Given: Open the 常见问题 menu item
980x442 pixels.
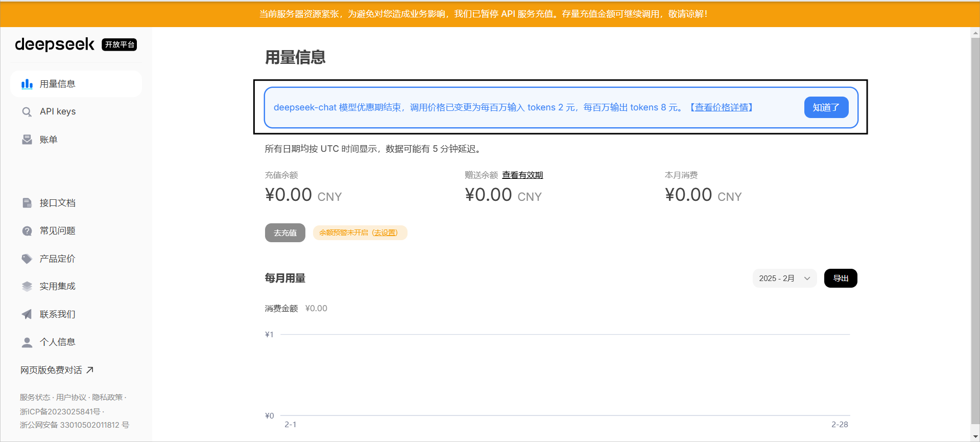Looking at the screenshot, I should tap(76, 231).
